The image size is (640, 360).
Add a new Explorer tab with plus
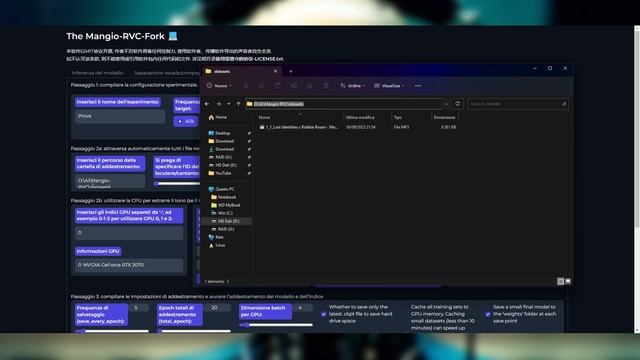click(x=291, y=71)
